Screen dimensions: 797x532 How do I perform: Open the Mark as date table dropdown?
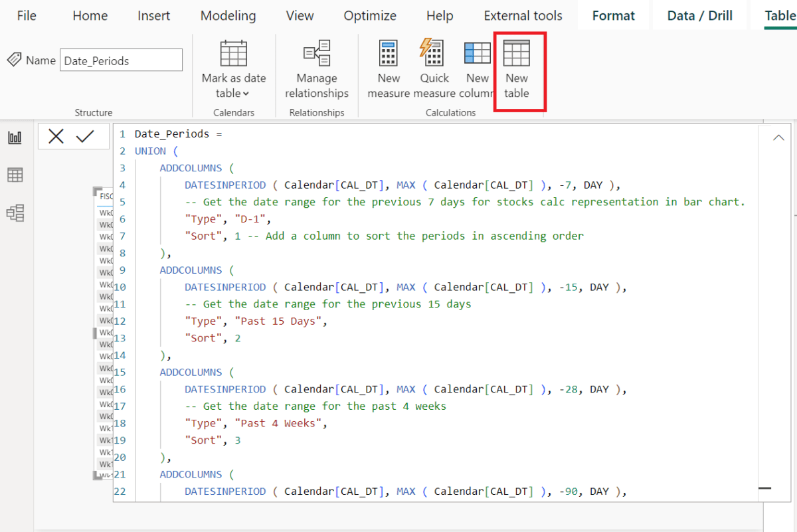point(245,93)
